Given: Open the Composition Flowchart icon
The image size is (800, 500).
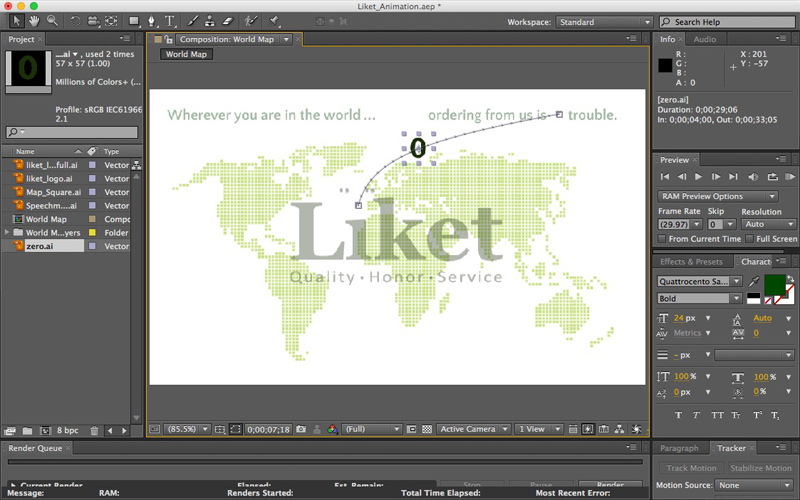Looking at the screenshot, I should point(619,429).
